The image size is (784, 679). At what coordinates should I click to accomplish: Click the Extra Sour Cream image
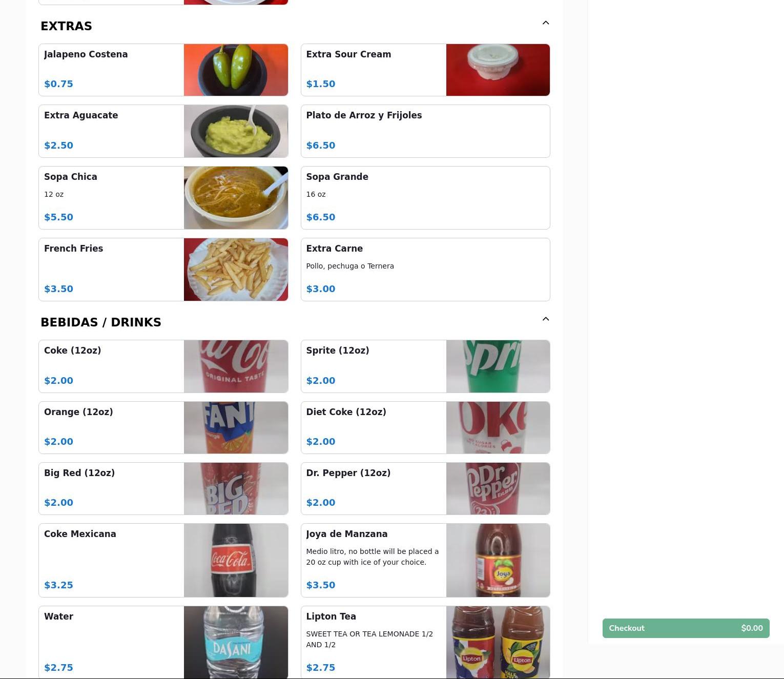point(498,70)
